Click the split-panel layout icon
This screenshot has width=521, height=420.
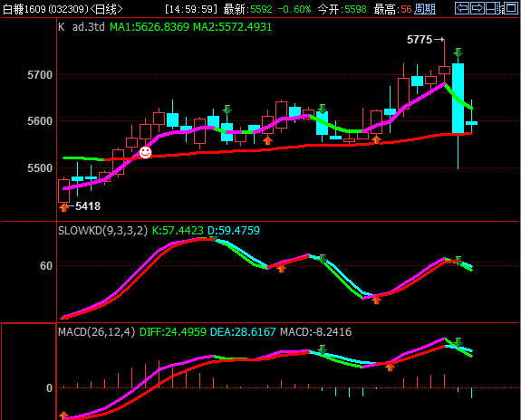tap(493, 8)
